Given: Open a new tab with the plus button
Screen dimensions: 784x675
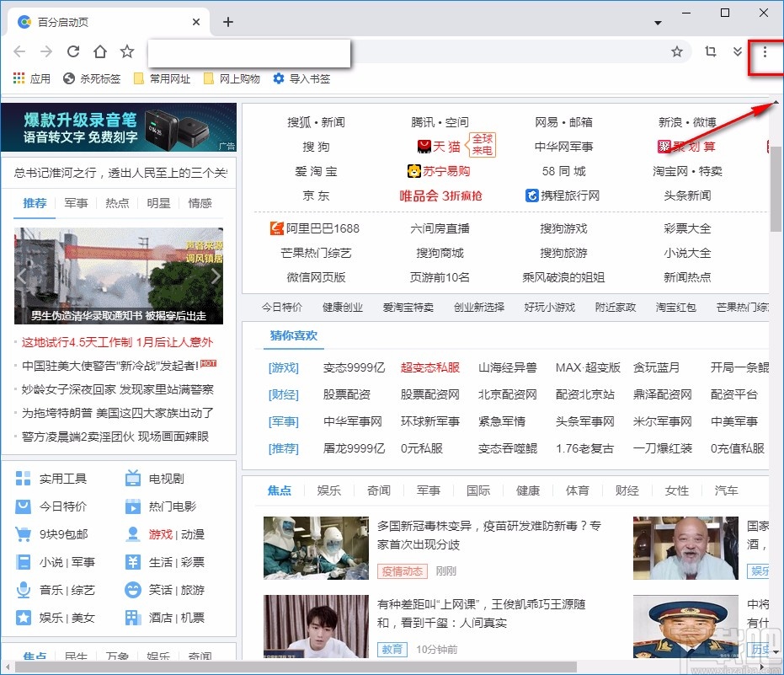Looking at the screenshot, I should [x=228, y=22].
